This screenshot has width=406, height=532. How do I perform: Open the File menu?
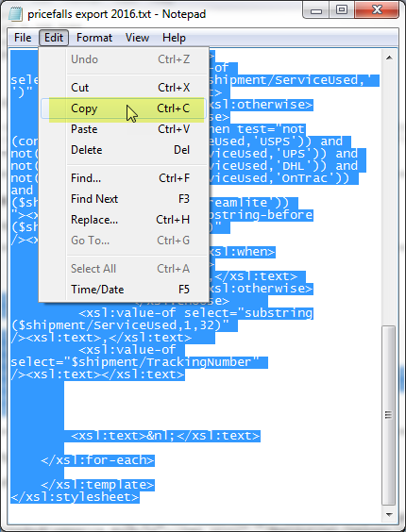(23, 38)
